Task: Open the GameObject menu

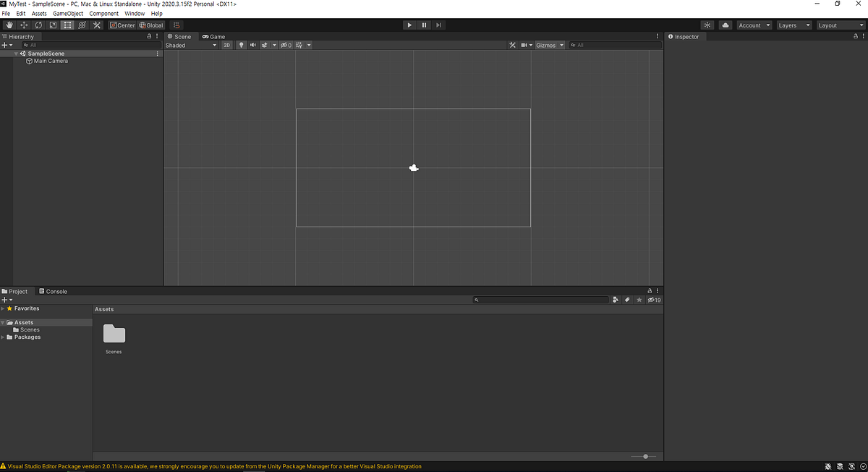Action: [68, 13]
